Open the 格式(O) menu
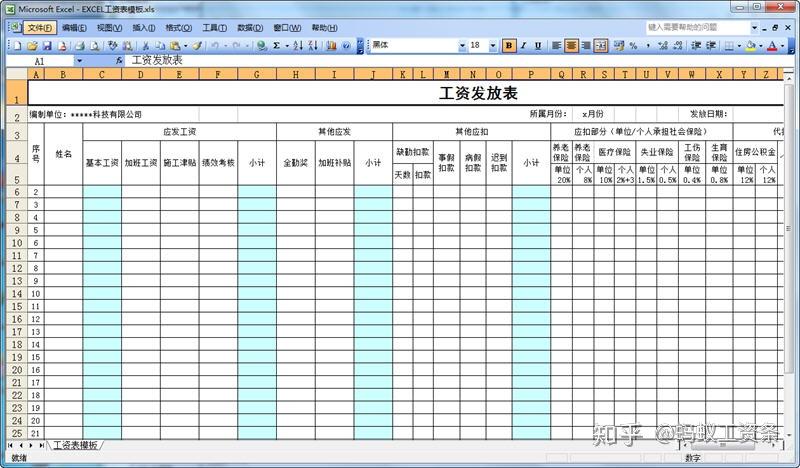Viewport: 800px width, 468px height. click(x=179, y=28)
